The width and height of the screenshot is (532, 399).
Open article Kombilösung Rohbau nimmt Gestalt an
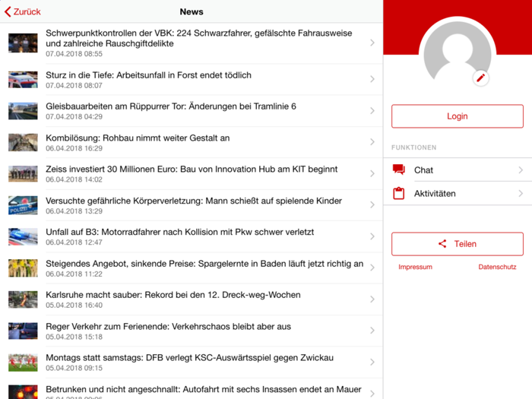(192, 143)
